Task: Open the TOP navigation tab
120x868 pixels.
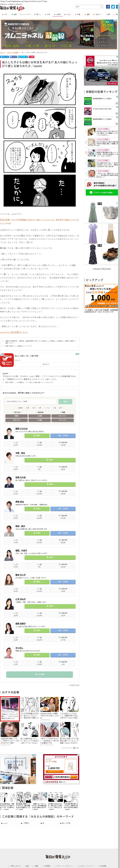Action: pyautogui.click(x=5, y=14)
